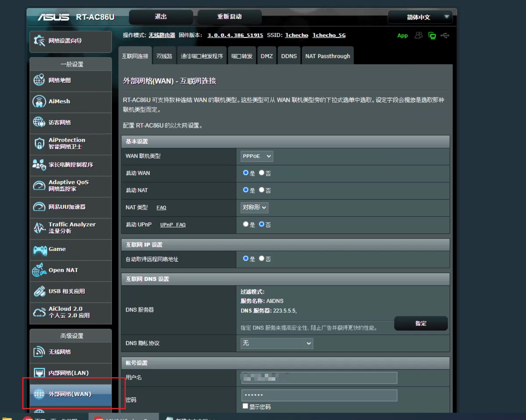Click the 指定 DNS assign button
This screenshot has width=526, height=420.
pyautogui.click(x=421, y=323)
